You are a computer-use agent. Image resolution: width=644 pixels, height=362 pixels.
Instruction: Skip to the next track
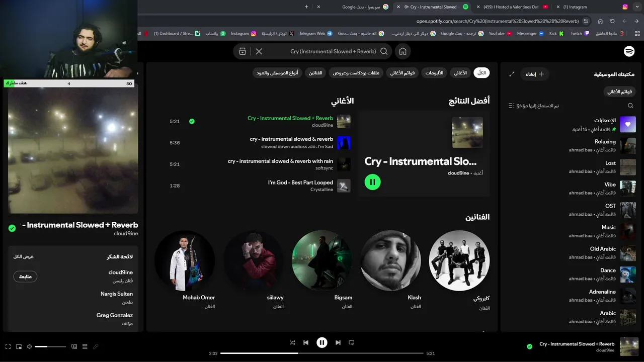pos(338,342)
